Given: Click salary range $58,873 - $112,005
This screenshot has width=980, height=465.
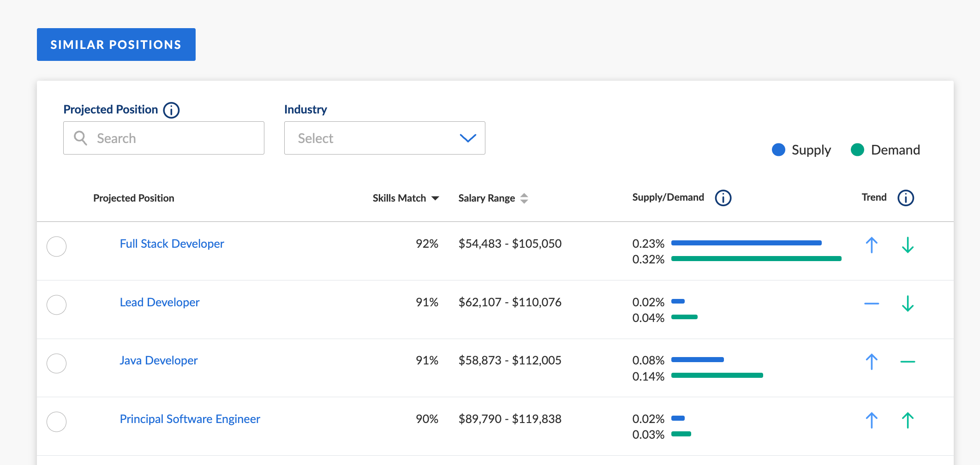Looking at the screenshot, I should (510, 360).
